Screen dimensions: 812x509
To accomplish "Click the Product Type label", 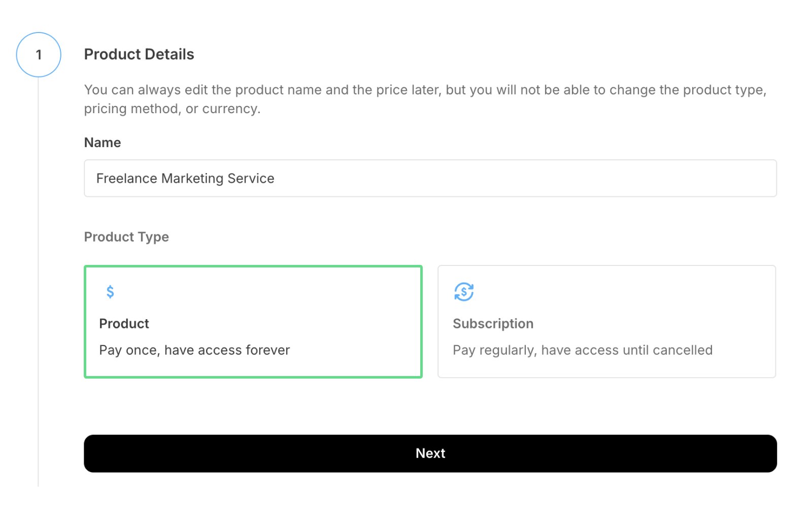I will (x=126, y=237).
